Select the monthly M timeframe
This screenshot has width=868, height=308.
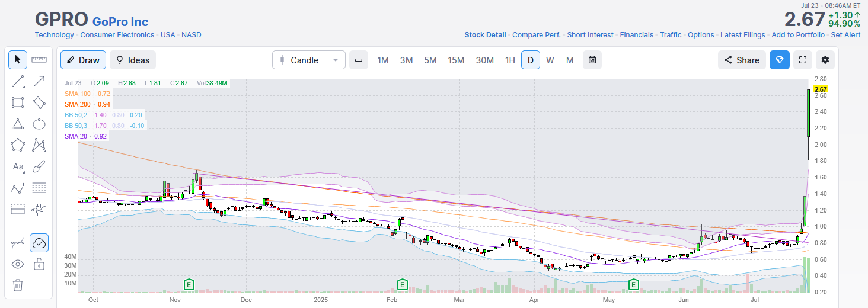570,60
